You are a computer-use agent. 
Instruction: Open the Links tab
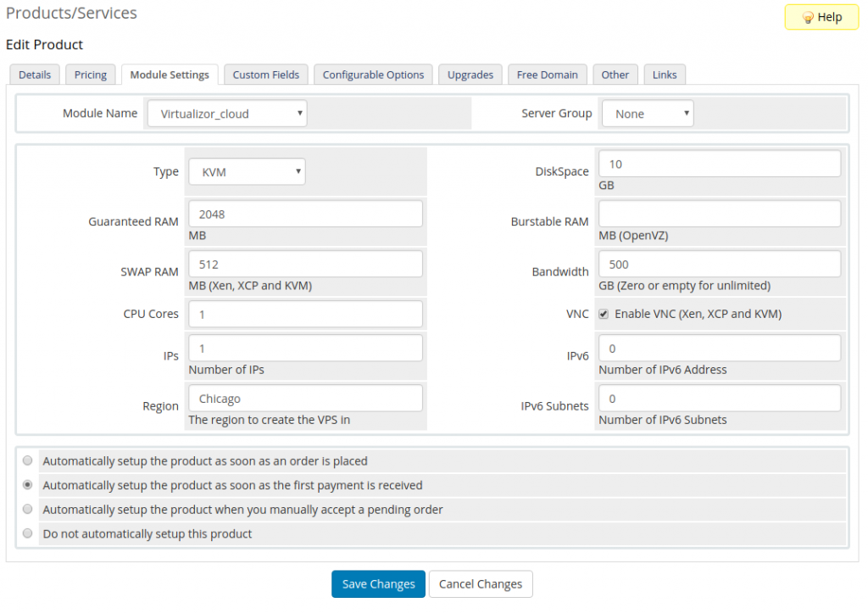[x=665, y=75]
